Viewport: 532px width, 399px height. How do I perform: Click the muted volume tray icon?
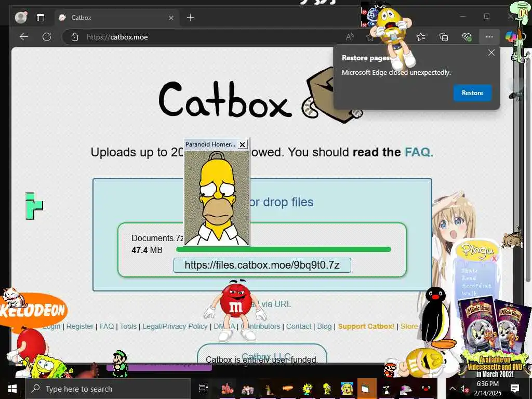pos(464,389)
